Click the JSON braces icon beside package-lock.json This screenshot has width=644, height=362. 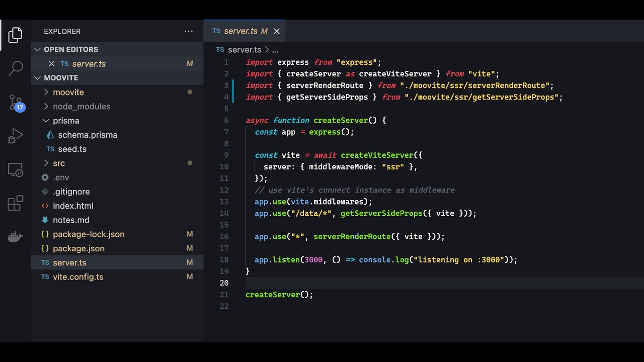[x=45, y=234]
